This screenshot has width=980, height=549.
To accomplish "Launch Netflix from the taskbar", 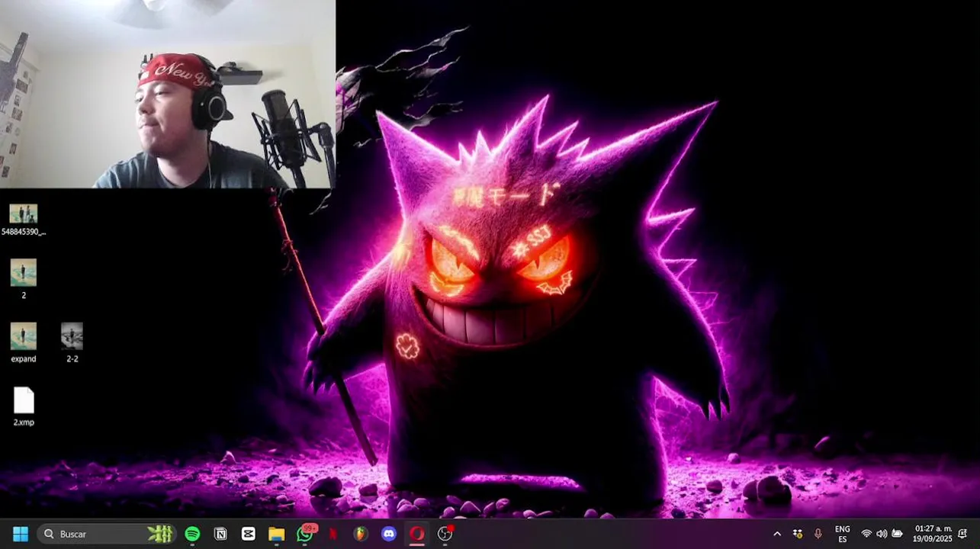I will pos(333,534).
